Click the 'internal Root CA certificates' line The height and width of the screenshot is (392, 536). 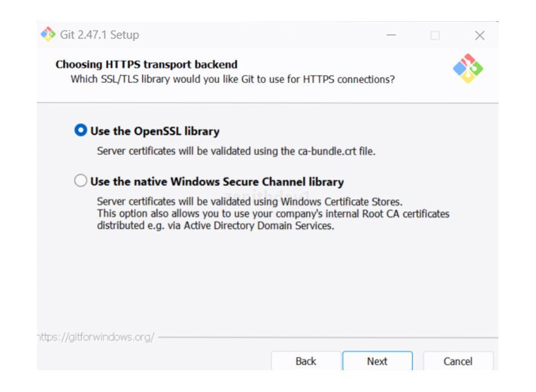pos(273,214)
